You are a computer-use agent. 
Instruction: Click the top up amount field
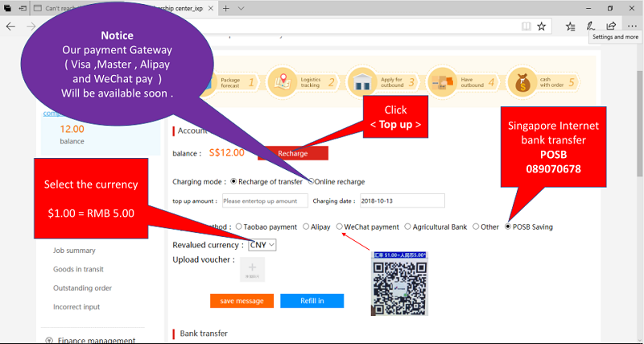coord(265,201)
